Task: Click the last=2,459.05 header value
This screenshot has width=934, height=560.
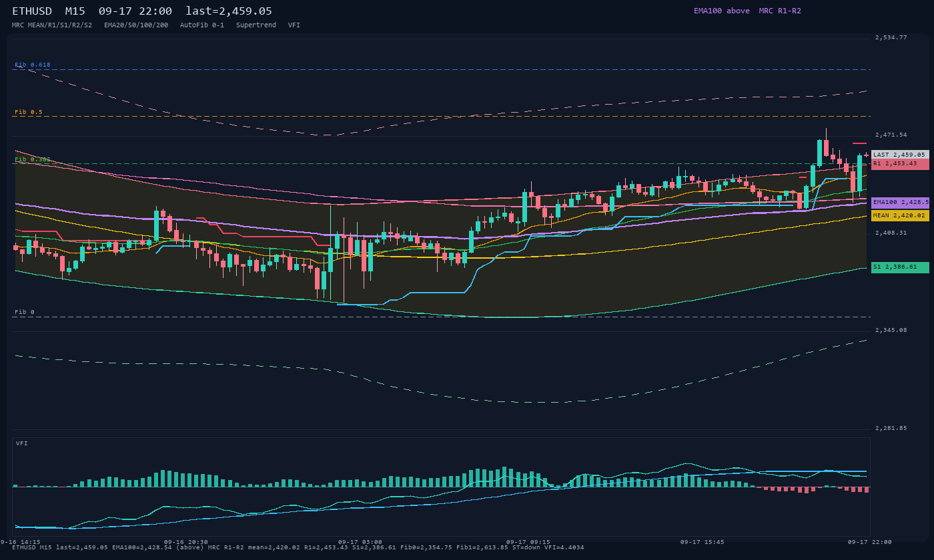Action: (x=229, y=11)
